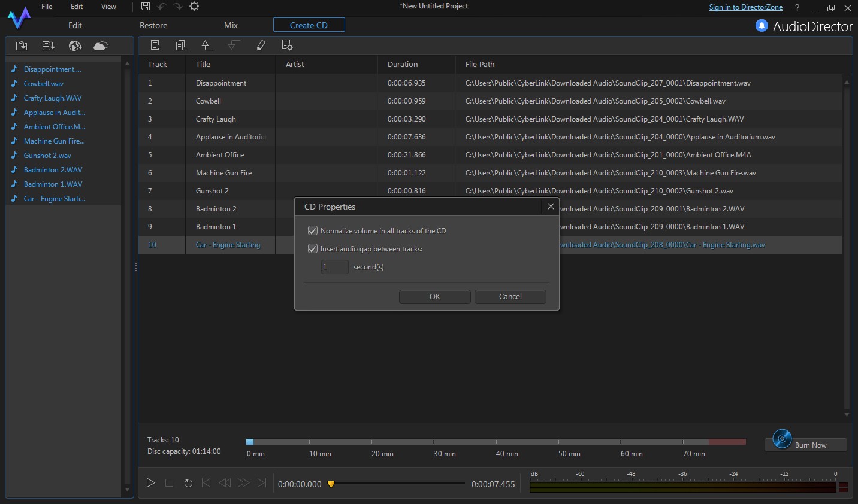Select the duplicate track icon in the toolbar
The image size is (858, 504).
[x=181, y=45]
